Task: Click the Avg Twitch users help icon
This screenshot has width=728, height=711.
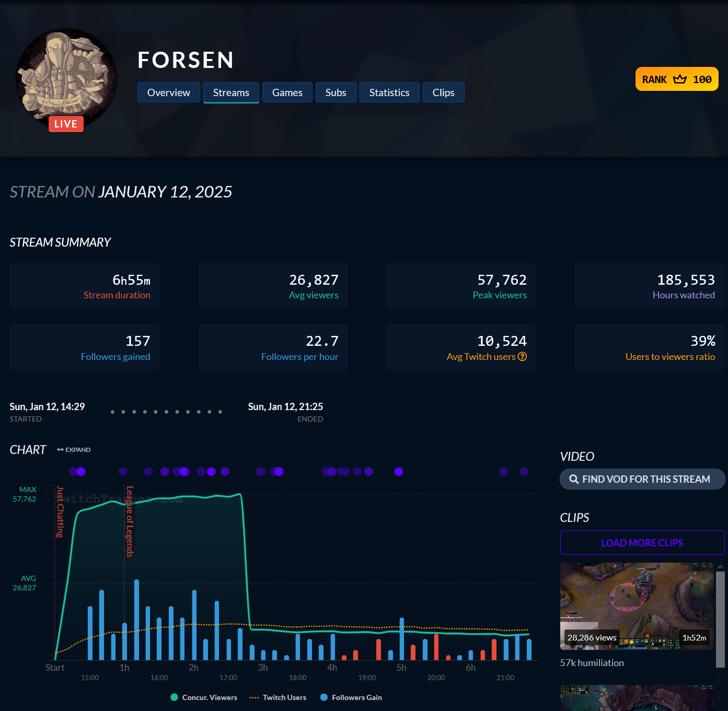Action: [522, 357]
